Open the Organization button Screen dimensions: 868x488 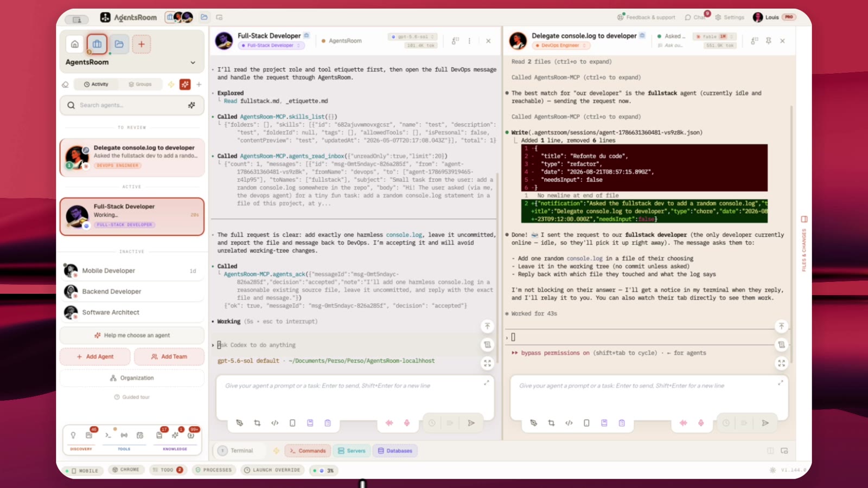click(x=132, y=378)
